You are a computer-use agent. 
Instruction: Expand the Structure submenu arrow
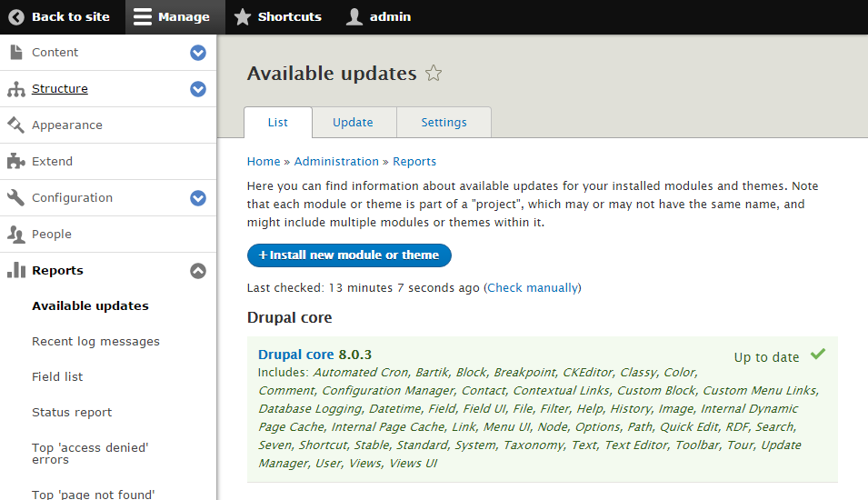point(198,89)
